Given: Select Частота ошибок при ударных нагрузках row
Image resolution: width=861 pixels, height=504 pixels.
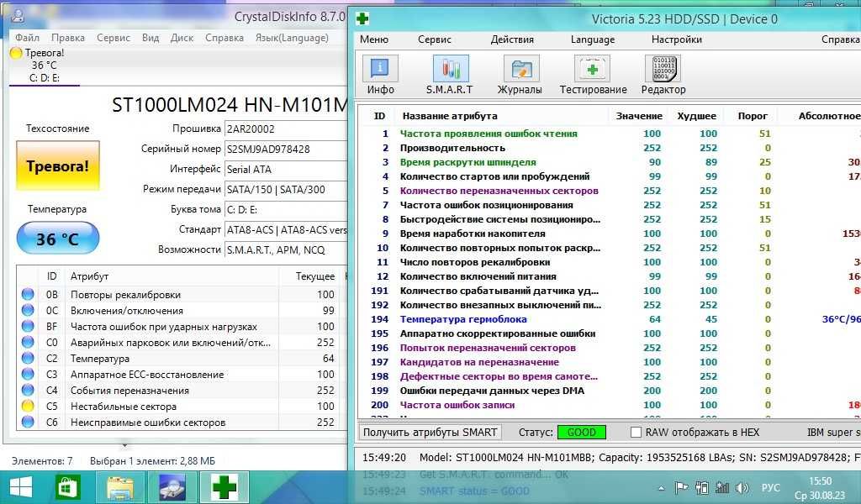Looking at the screenshot, I should coord(182,326).
